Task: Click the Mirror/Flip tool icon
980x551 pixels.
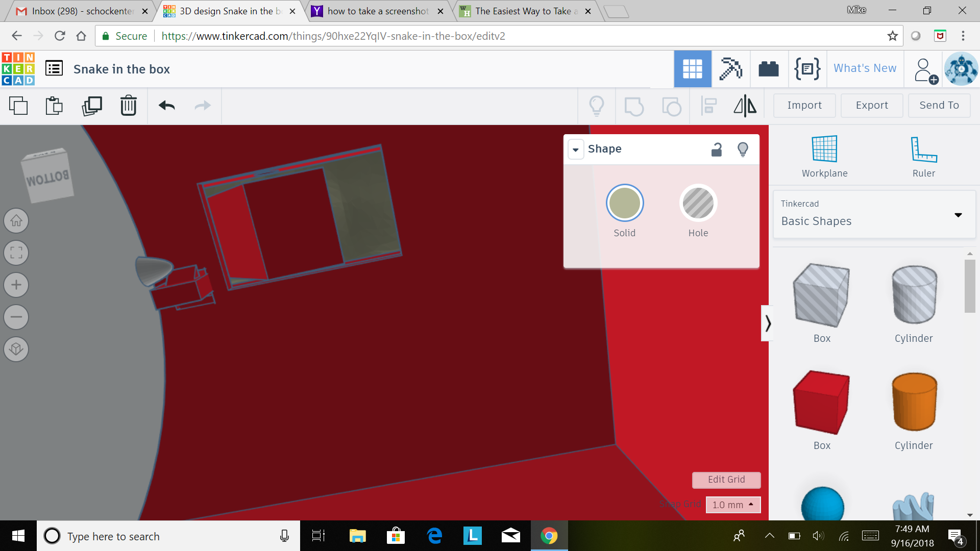Action: (745, 106)
